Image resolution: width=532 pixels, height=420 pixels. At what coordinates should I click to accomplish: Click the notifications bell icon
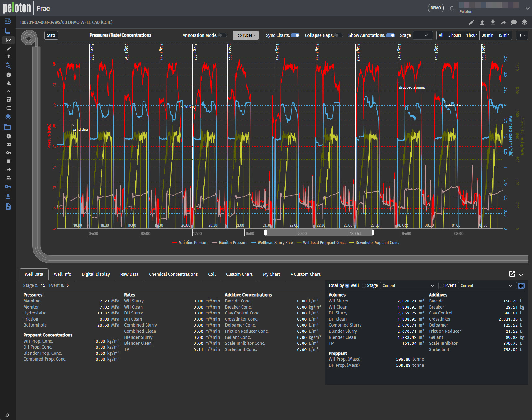point(451,8)
